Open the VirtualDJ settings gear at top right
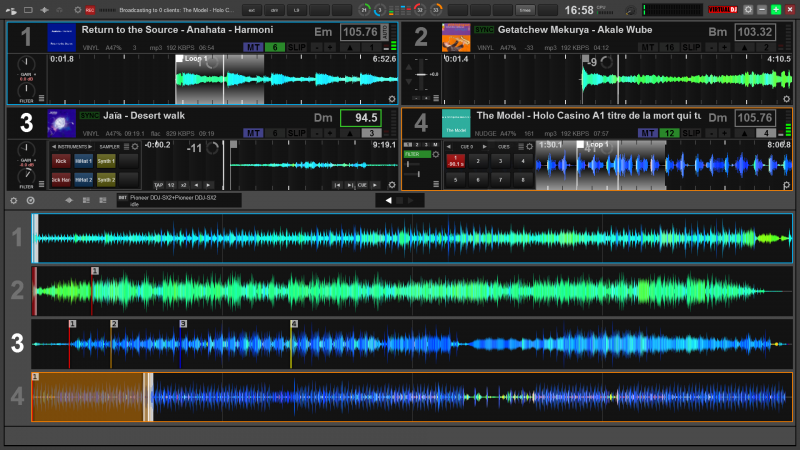Viewport: 800px width, 450px height. [x=748, y=10]
